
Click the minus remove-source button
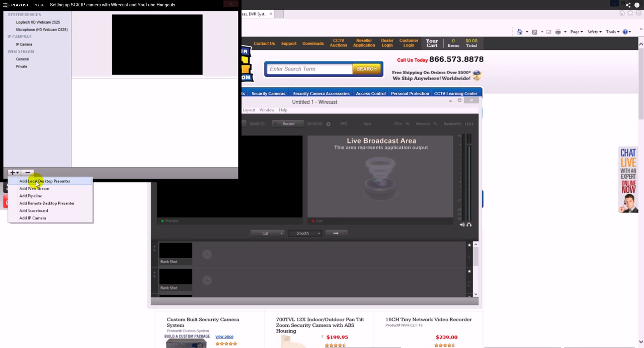click(28, 172)
